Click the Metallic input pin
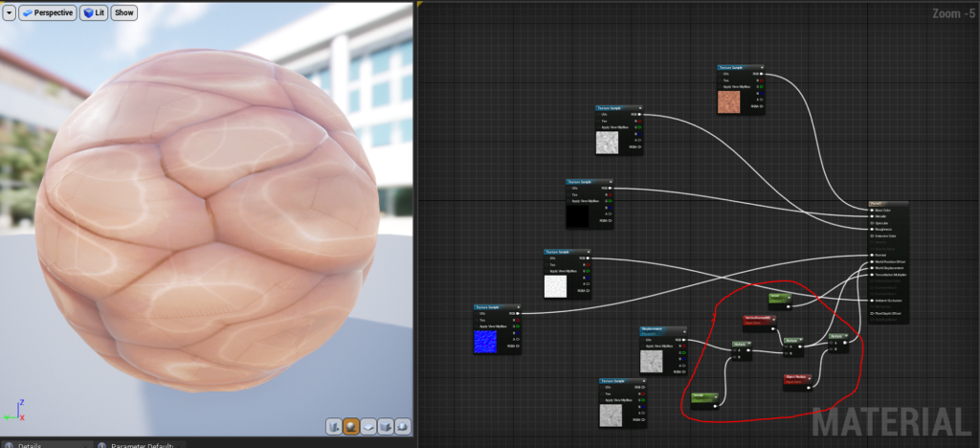 point(873,216)
